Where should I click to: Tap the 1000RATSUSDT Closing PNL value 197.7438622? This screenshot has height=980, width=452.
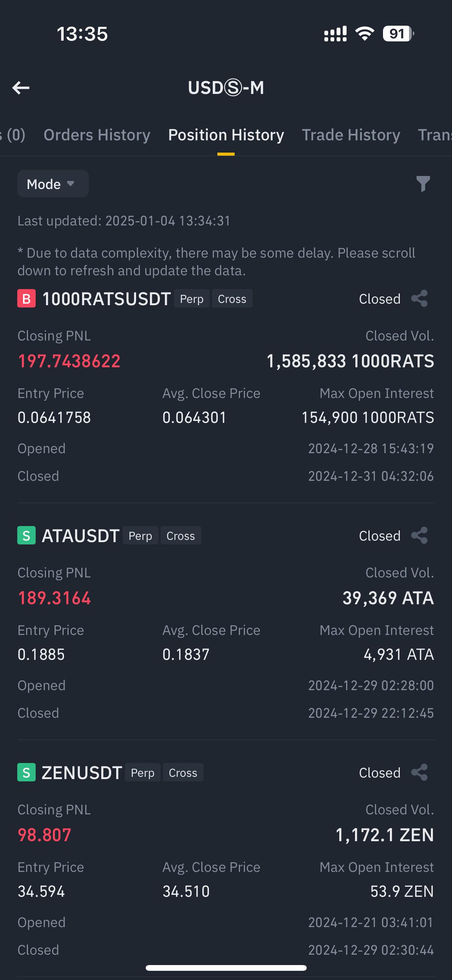69,361
